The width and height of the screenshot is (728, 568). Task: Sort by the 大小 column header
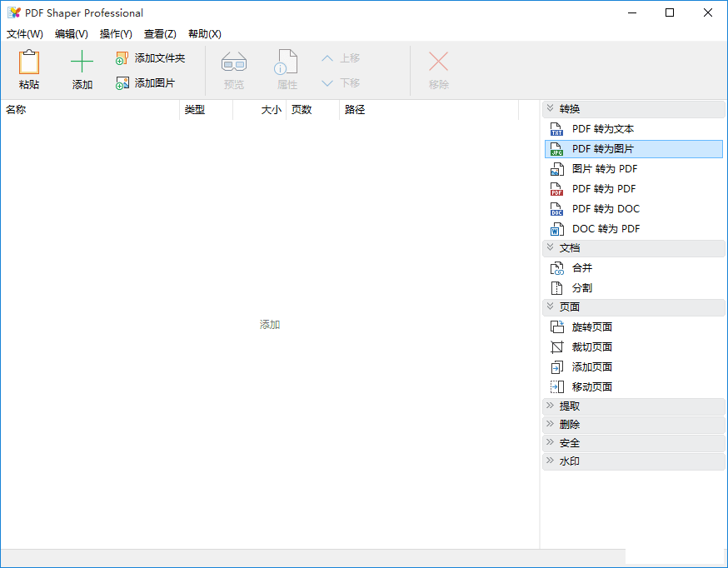point(260,110)
